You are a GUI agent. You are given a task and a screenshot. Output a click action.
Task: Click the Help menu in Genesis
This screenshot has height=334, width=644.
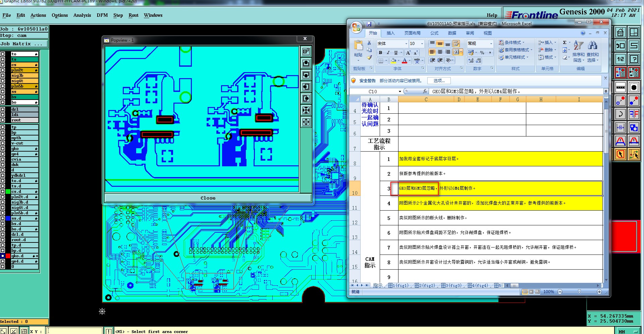coord(492,15)
